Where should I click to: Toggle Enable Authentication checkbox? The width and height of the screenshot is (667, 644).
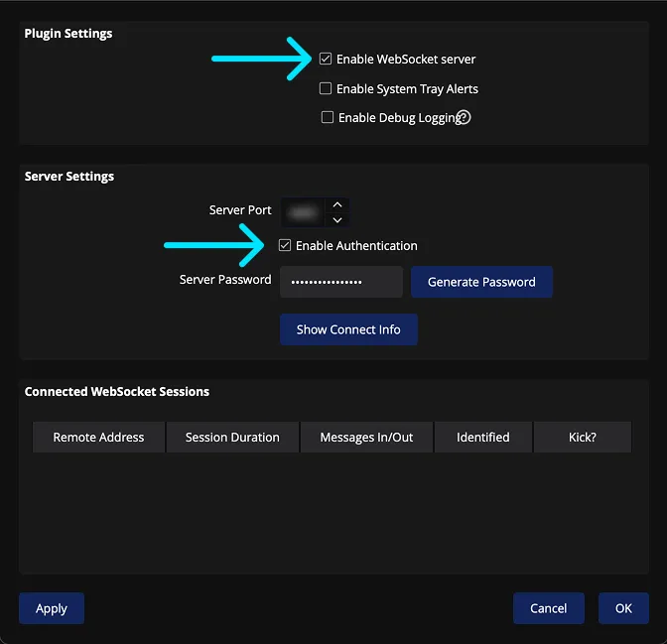(x=285, y=245)
